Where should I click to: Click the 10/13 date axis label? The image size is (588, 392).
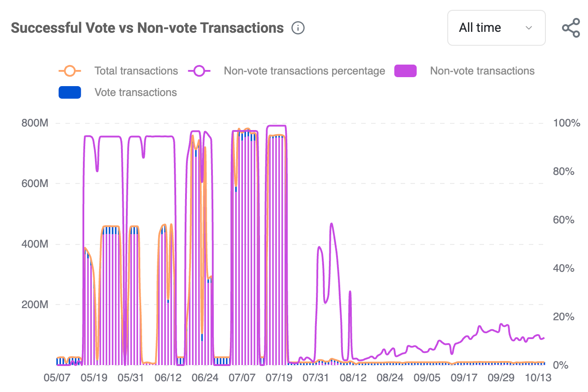point(538,378)
